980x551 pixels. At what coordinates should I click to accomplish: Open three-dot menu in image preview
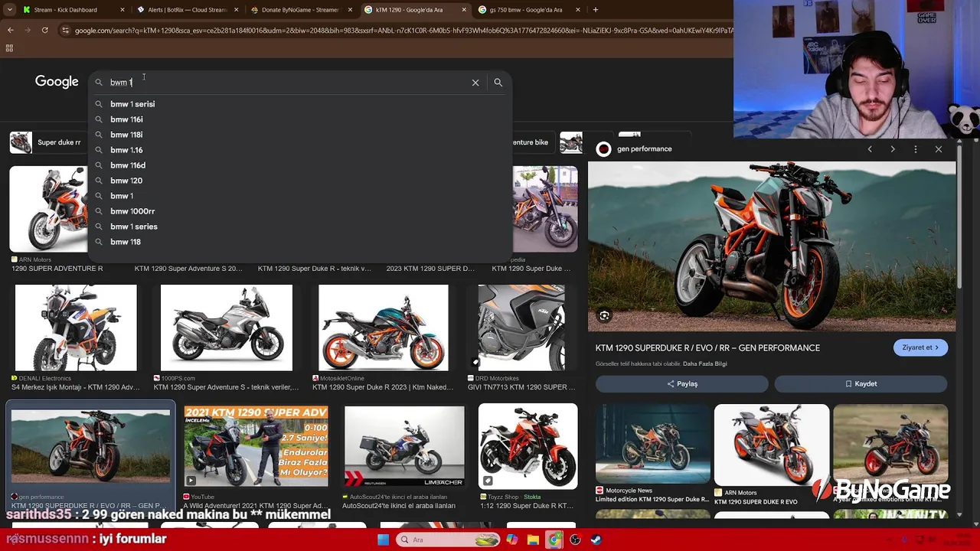click(x=916, y=149)
